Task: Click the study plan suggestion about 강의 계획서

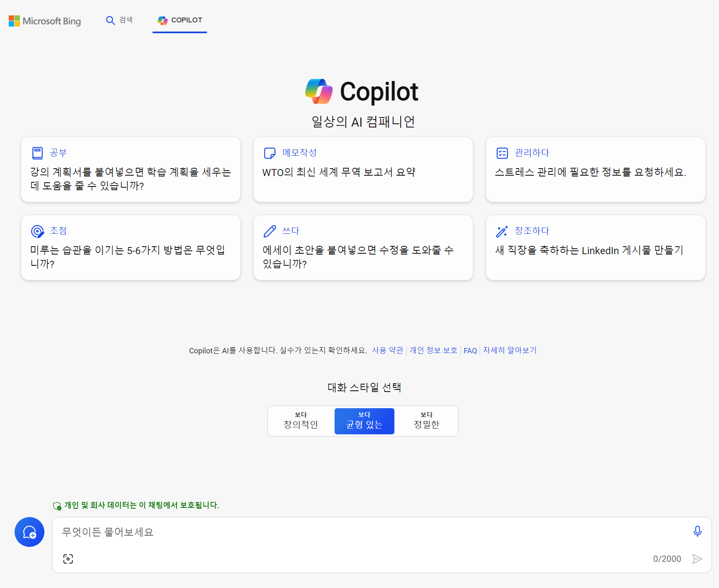Action: (x=131, y=169)
